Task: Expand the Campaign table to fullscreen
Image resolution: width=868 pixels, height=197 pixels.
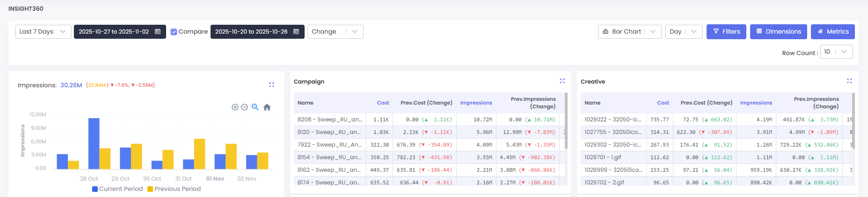Action: pos(562,81)
